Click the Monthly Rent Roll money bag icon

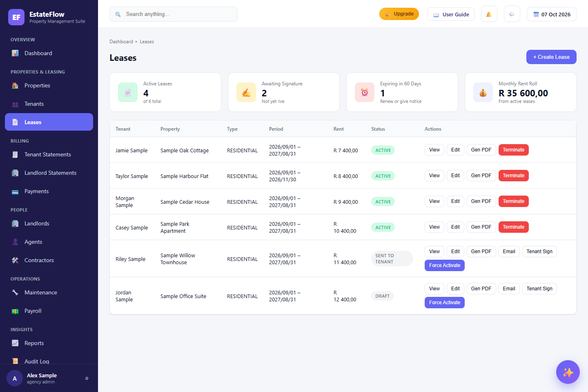pos(483,92)
